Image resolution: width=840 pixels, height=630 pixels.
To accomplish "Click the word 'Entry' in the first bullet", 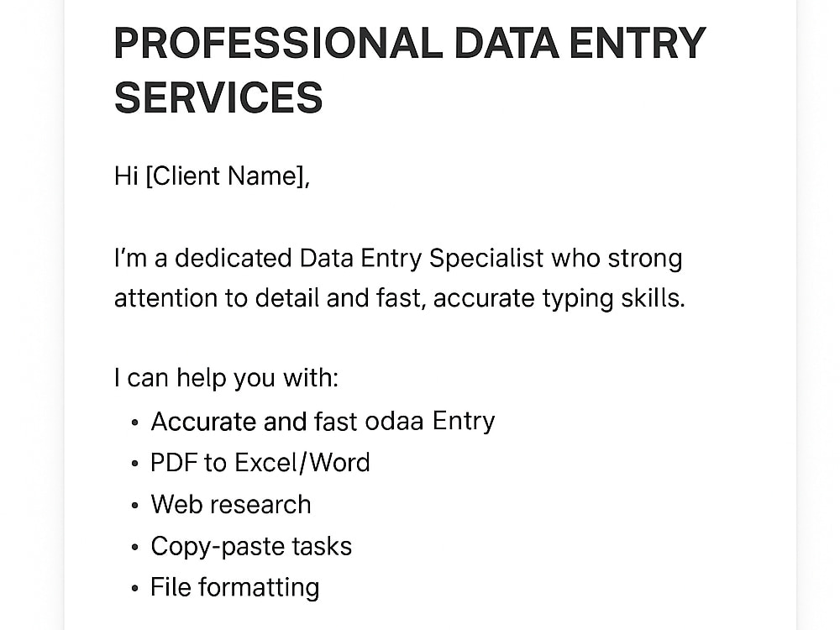I will pyautogui.click(x=464, y=423).
